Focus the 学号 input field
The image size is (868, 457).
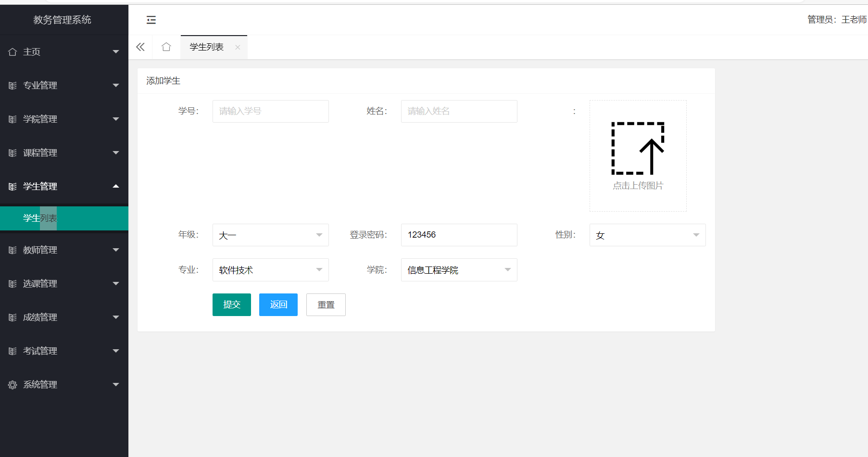coord(271,111)
